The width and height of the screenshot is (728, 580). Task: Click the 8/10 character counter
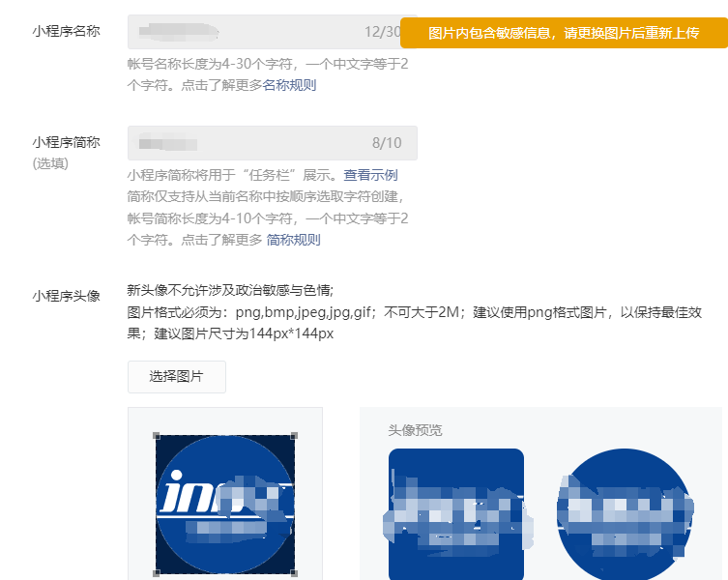(x=387, y=143)
